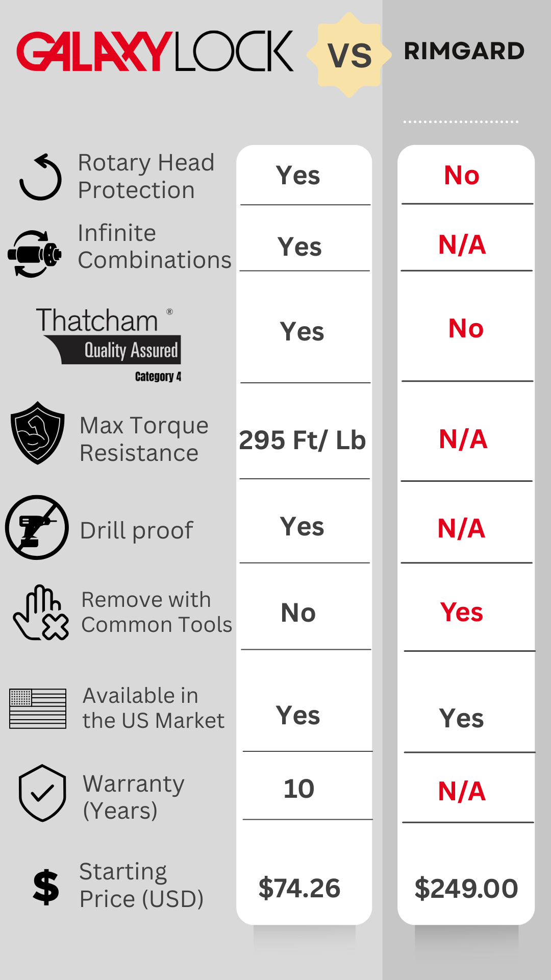551x980 pixels.
Task: Click the Max Torque shield icon
Action: [38, 433]
